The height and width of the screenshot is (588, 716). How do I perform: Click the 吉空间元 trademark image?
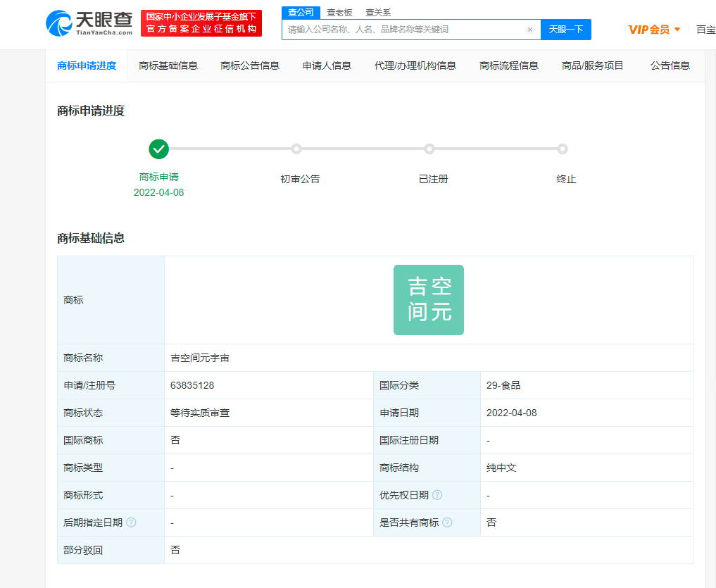click(429, 300)
